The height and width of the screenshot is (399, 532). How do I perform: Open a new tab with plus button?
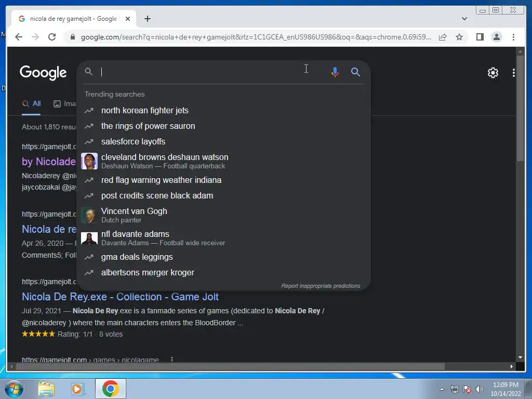[x=147, y=19]
